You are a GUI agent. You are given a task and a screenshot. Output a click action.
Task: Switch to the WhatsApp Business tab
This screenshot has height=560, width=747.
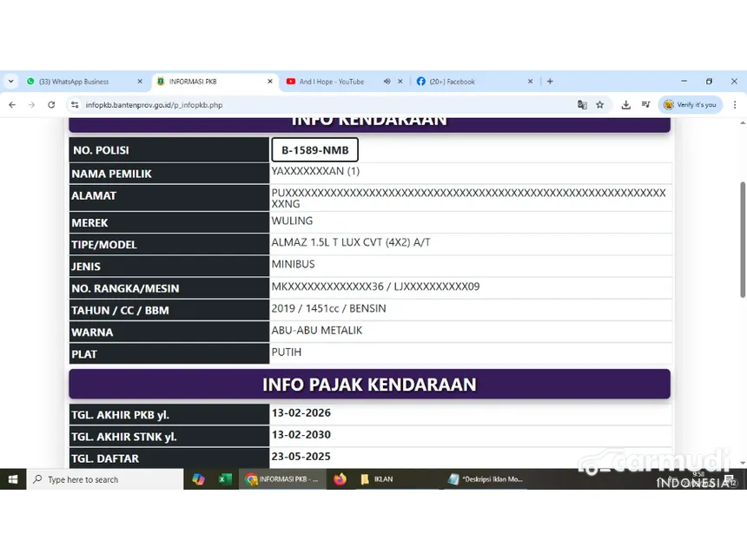coord(84,82)
